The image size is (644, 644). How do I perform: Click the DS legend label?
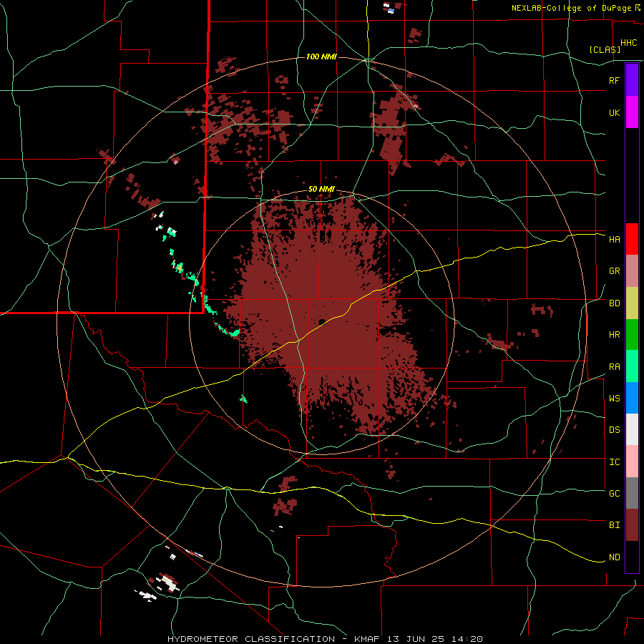(x=614, y=430)
